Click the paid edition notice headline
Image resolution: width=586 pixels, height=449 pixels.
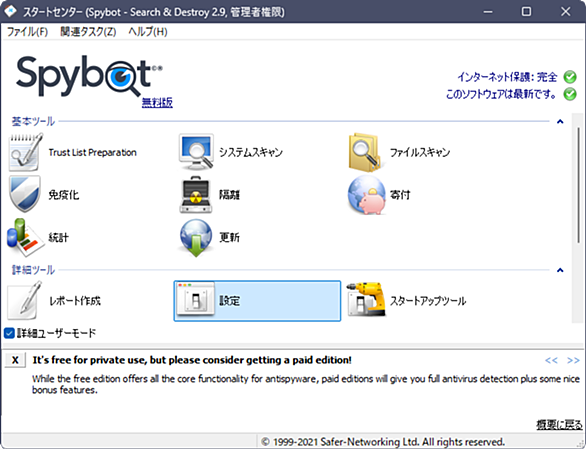pos(192,360)
